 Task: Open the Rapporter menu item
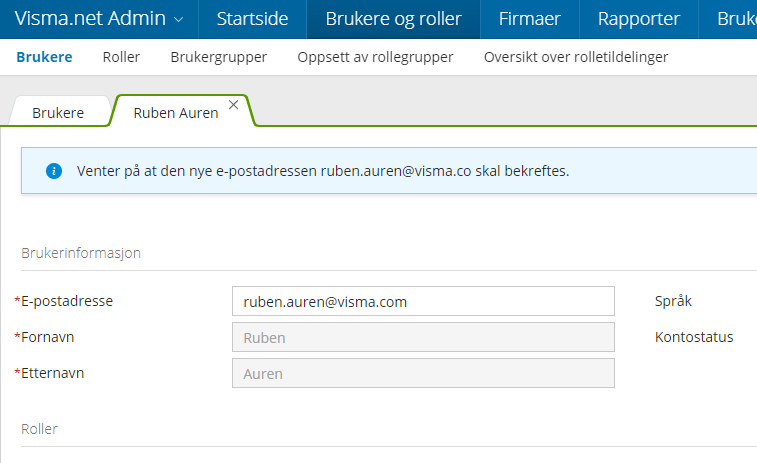coord(638,19)
